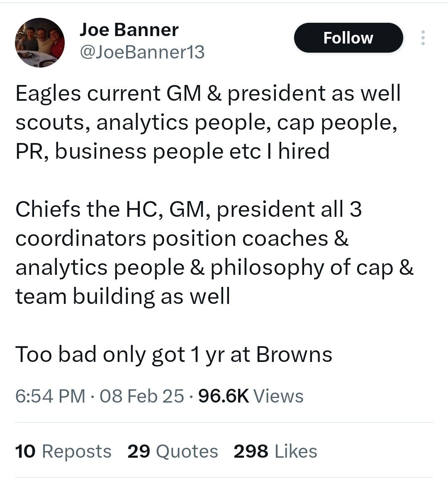The image size is (448, 483).
Task: Click the 'Views' label
Action: [278, 396]
